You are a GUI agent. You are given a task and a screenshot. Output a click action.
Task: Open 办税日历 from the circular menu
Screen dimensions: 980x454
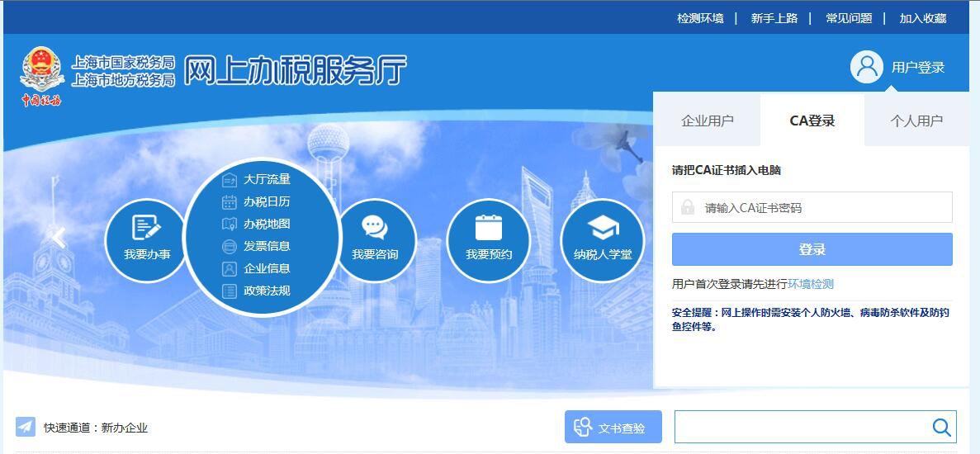(x=266, y=201)
